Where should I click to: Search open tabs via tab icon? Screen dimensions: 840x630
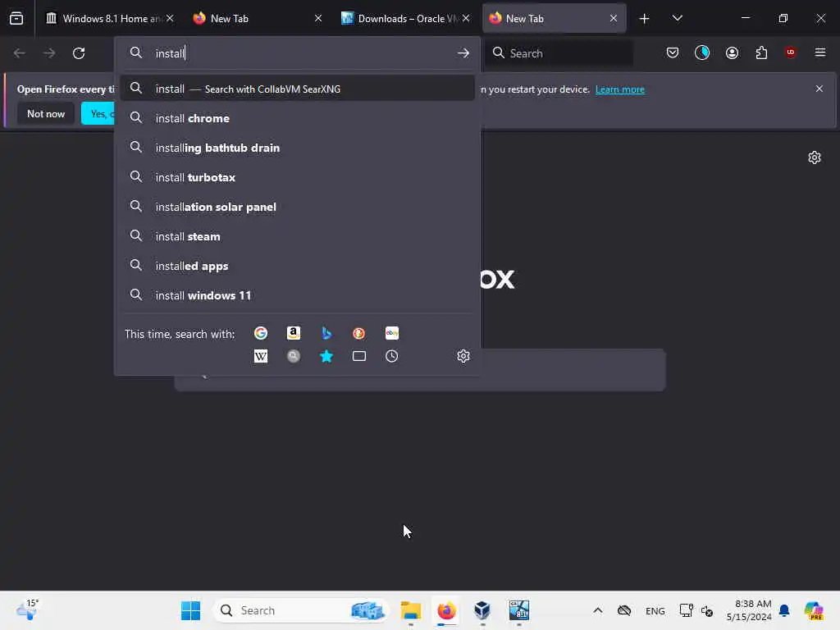pyautogui.click(x=359, y=356)
